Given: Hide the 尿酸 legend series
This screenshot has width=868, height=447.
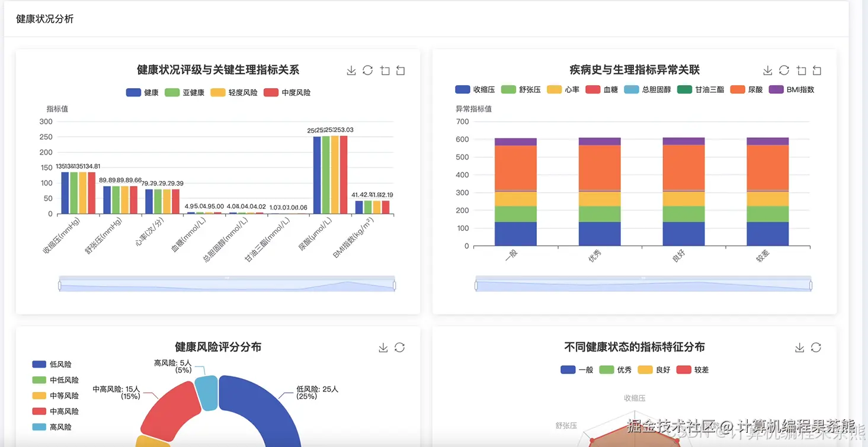Looking at the screenshot, I should [747, 89].
